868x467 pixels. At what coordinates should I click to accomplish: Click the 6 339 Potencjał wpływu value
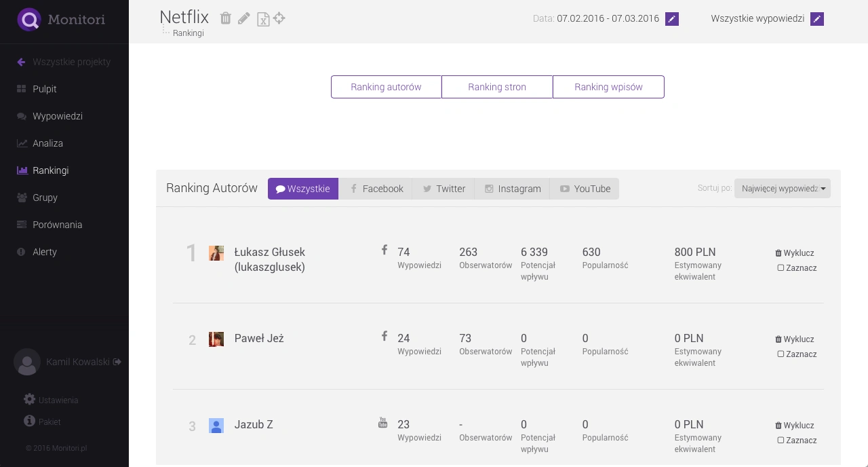[534, 252]
